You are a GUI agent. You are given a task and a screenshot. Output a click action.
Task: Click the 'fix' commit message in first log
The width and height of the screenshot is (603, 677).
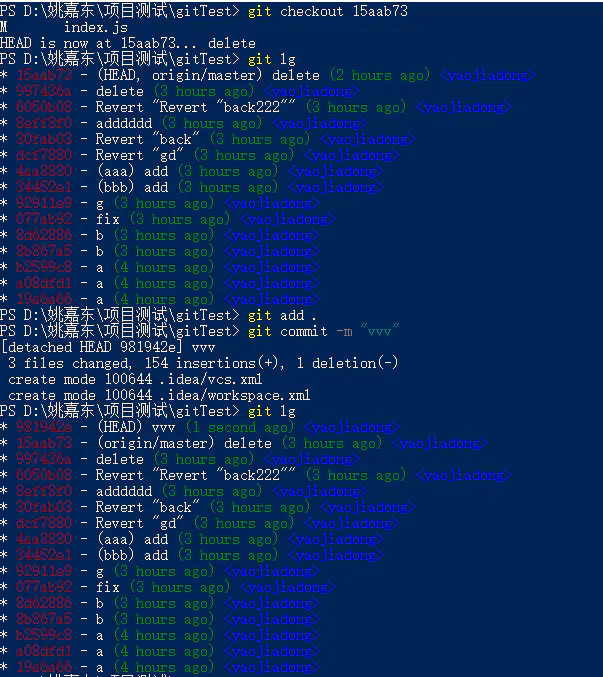[107, 219]
